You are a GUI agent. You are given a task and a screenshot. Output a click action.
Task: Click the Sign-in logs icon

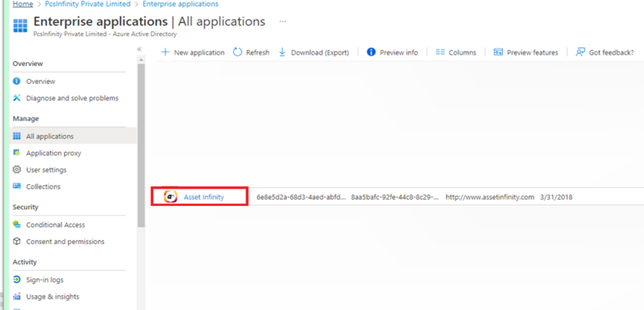point(16,279)
